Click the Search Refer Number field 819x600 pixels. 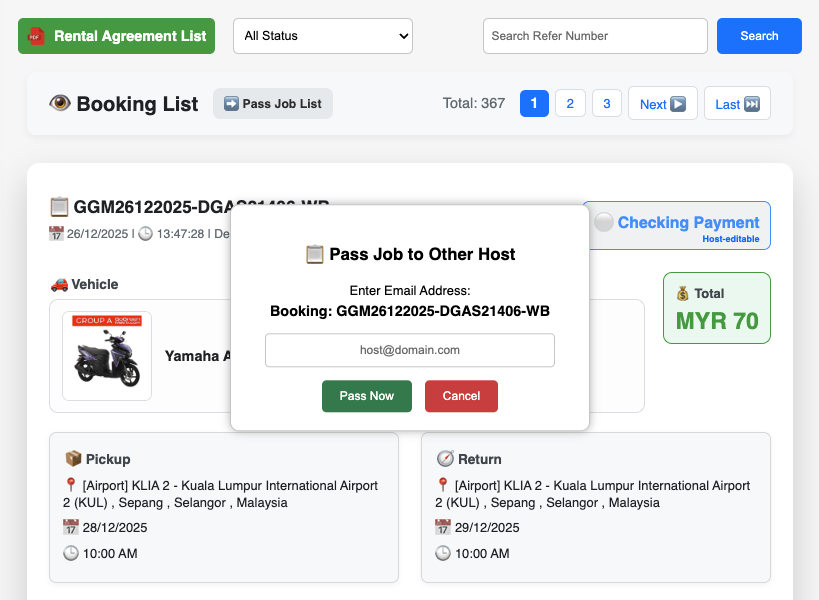[x=595, y=36]
